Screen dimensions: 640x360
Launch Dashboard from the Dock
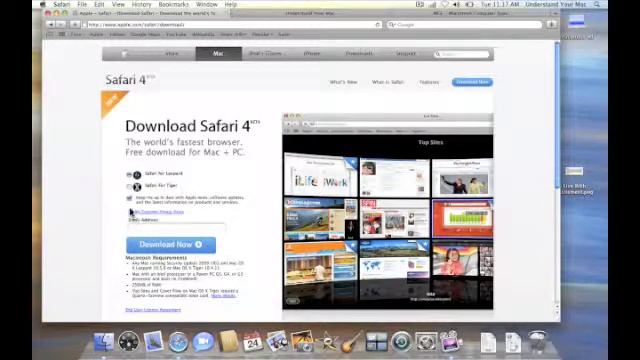[x=129, y=341]
